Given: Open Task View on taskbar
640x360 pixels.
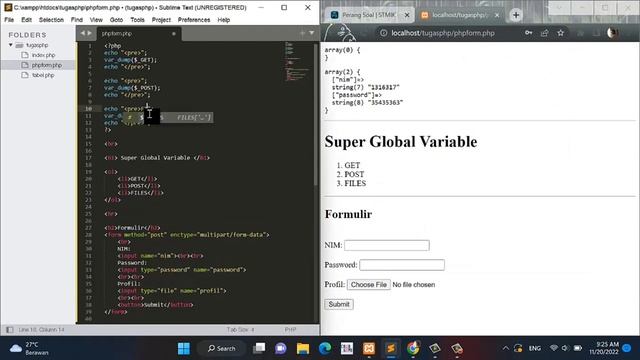Looking at the screenshot, I should [259, 348].
